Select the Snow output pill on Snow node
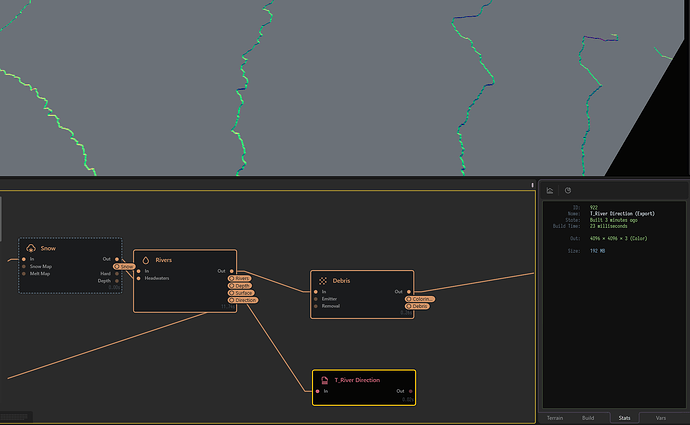Viewport: 690px width, 425px height. 124,267
